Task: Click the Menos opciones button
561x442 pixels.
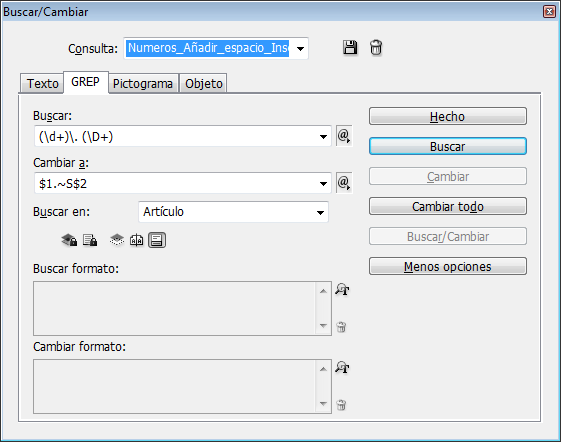Action: tap(448, 267)
